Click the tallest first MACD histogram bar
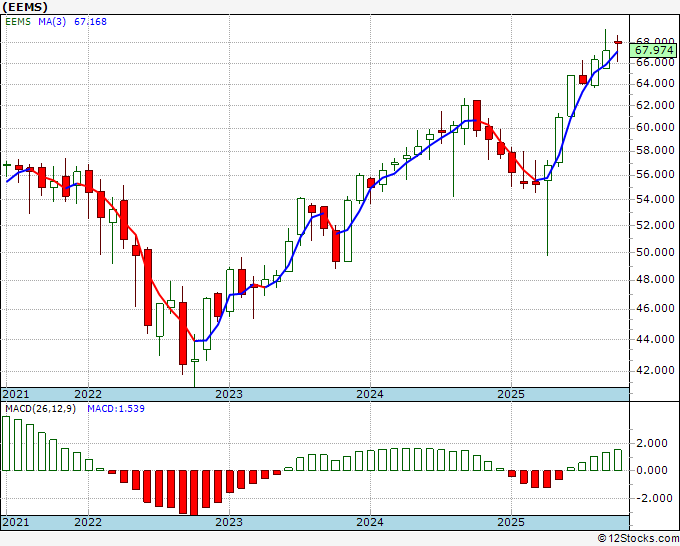This screenshot has height=546, width=680. tap(6, 443)
